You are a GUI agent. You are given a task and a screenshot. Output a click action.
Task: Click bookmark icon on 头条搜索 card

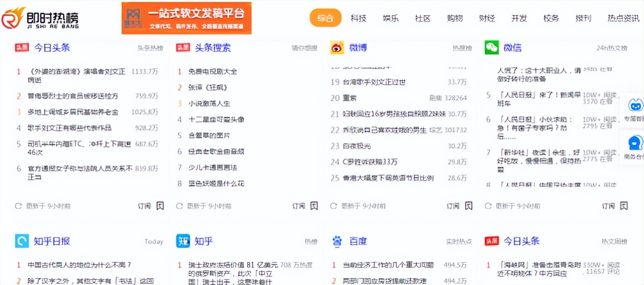coord(314,206)
